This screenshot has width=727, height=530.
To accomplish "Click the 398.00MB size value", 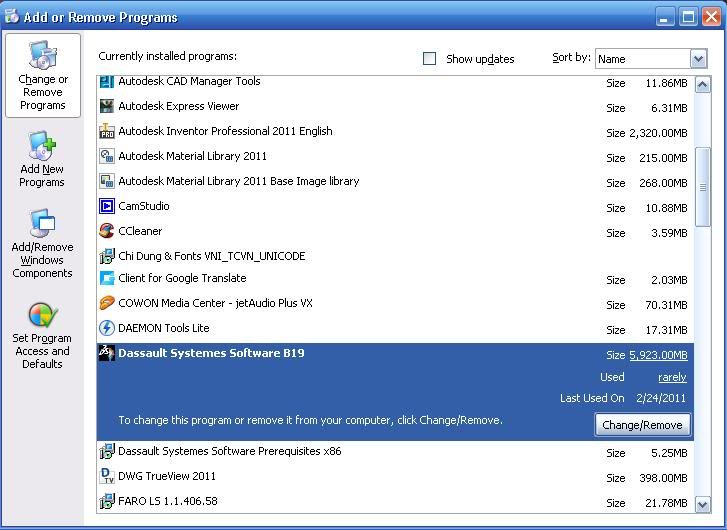I will 663,478.
